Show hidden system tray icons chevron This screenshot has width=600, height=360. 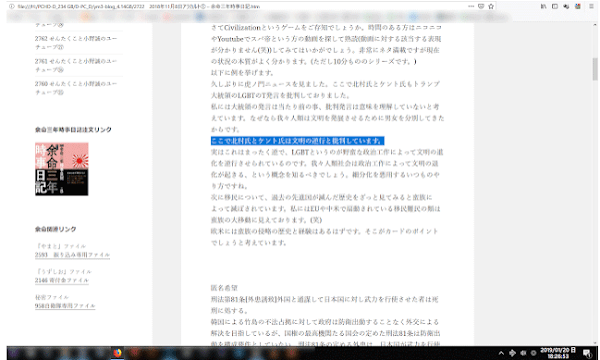(x=501, y=353)
